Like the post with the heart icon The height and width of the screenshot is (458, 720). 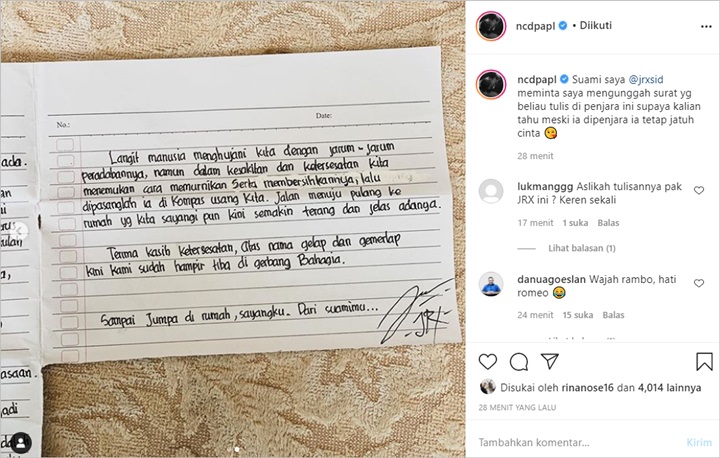[488, 362]
